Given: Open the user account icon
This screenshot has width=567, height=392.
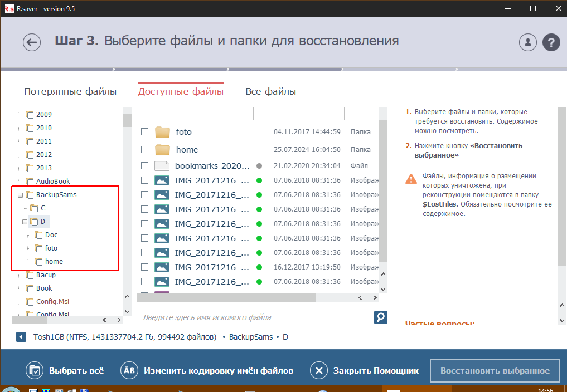Looking at the screenshot, I should [527, 42].
